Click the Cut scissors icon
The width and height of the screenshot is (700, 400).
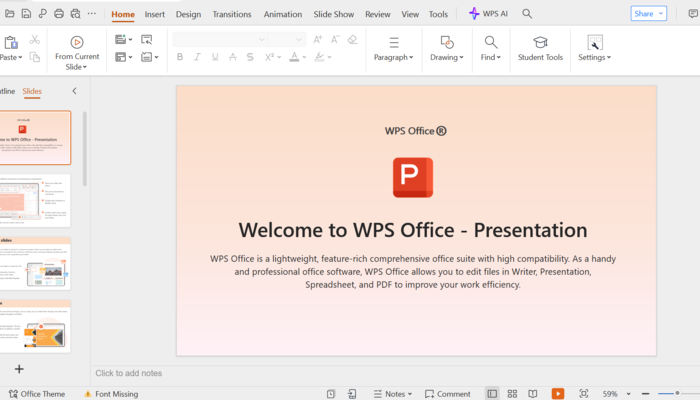pos(34,40)
